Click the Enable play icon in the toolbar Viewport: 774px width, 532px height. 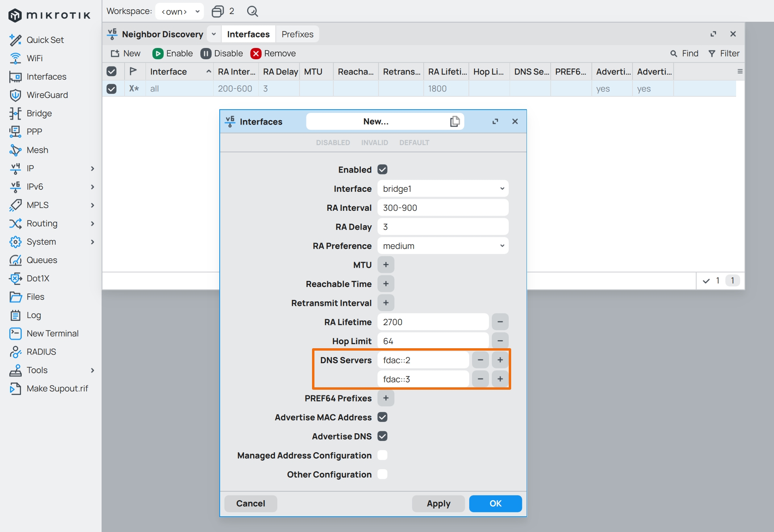pos(158,54)
